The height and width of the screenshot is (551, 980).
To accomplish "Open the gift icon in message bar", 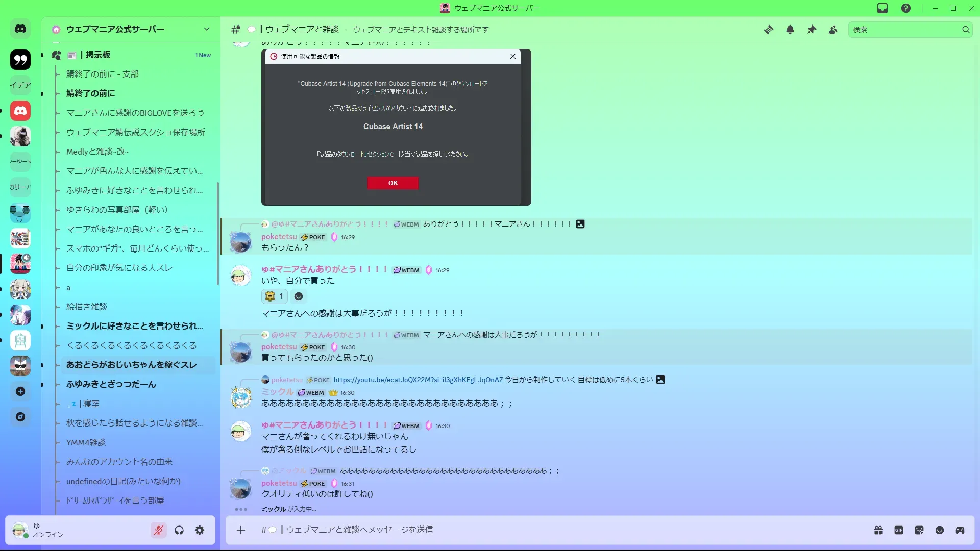I will coord(878,530).
